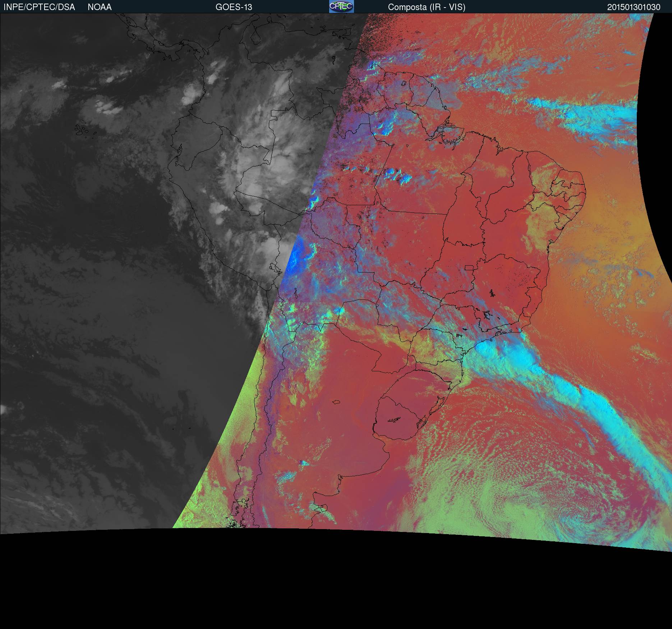
Task: Click the NOAA label in the header
Action: (x=100, y=7)
